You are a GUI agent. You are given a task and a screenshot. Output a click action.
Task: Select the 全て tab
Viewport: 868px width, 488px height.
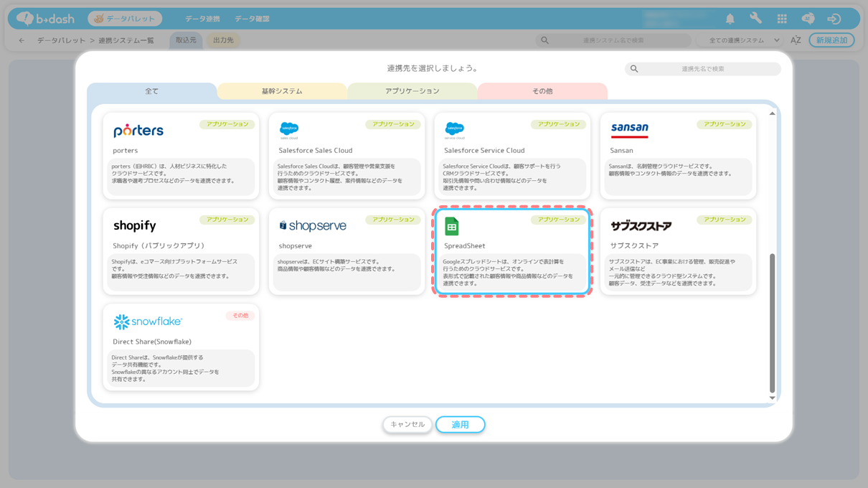coord(151,91)
